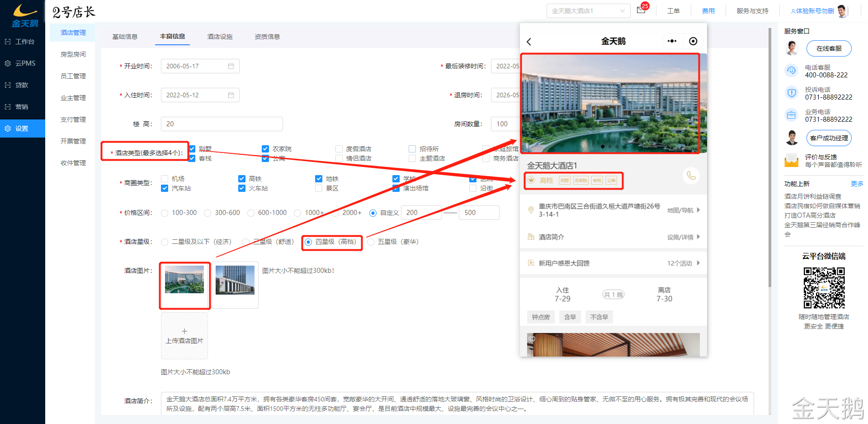Check the 招待所 hotel type checkbox
The width and height of the screenshot is (868, 424).
(x=412, y=149)
